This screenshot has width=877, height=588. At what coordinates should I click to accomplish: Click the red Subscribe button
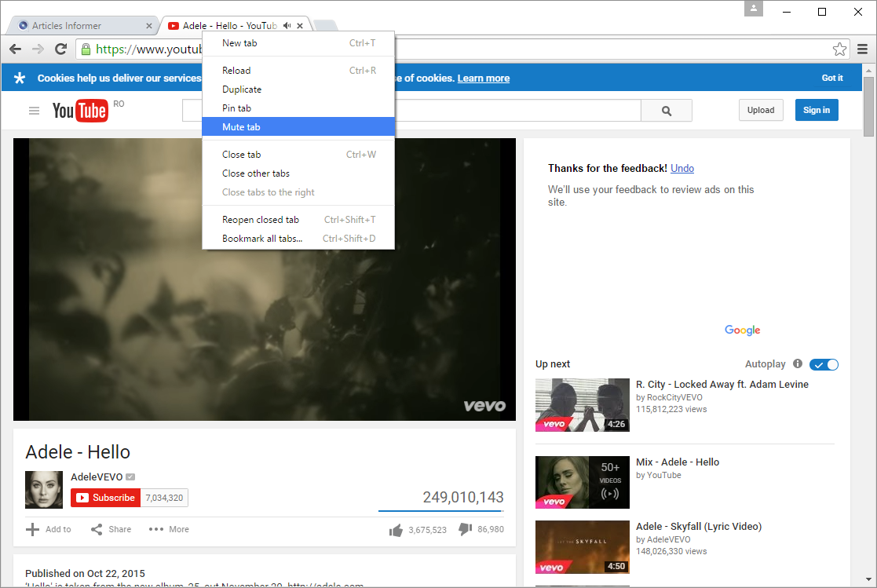(x=105, y=498)
